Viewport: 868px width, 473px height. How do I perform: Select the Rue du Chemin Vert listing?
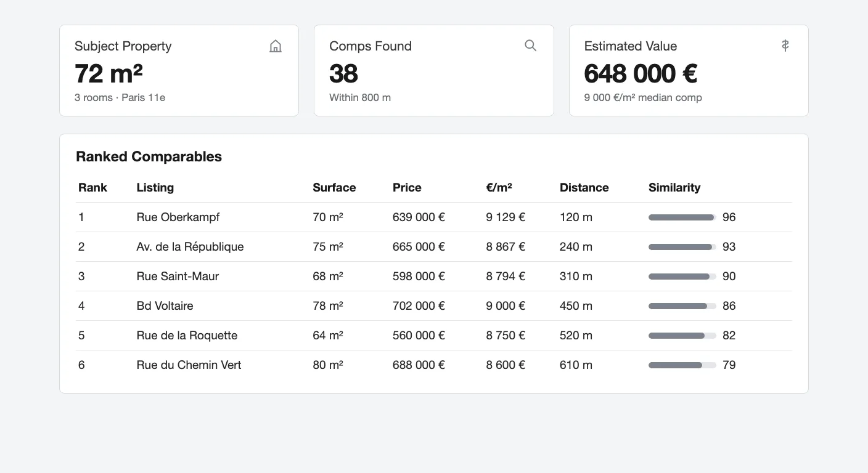pos(189,365)
